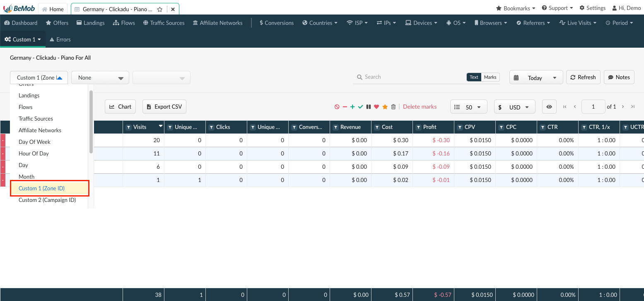
Task: Click the filter icon on CPC column
Action: click(x=501, y=127)
